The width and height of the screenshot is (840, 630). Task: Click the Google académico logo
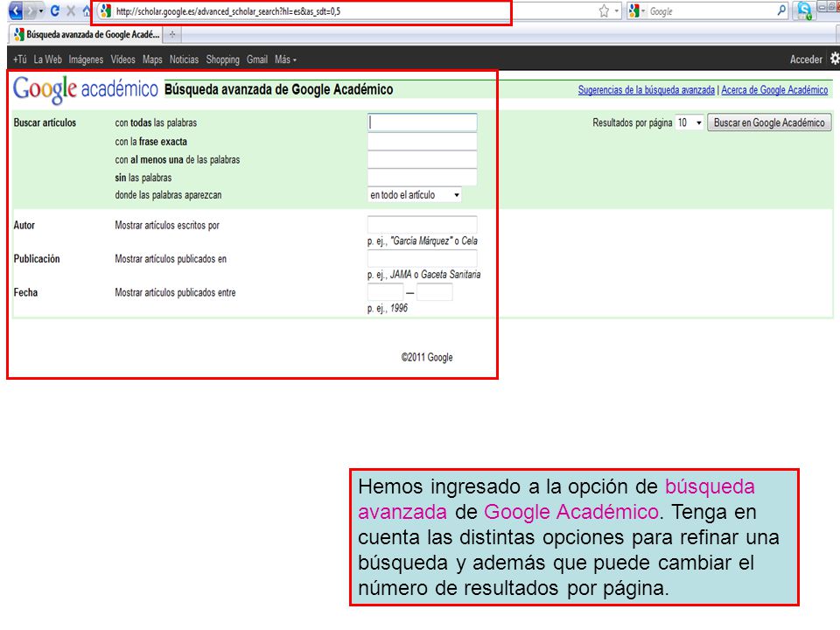click(86, 89)
